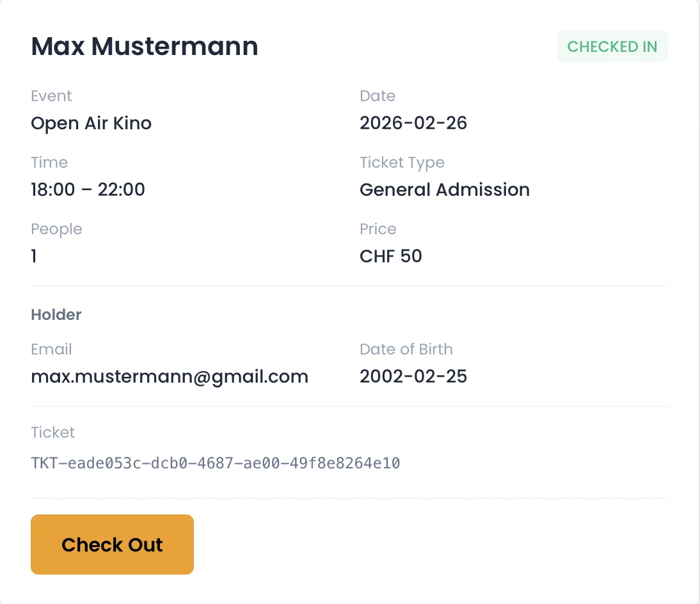
Task: Click the birth date 2002-02-25
Action: click(413, 376)
